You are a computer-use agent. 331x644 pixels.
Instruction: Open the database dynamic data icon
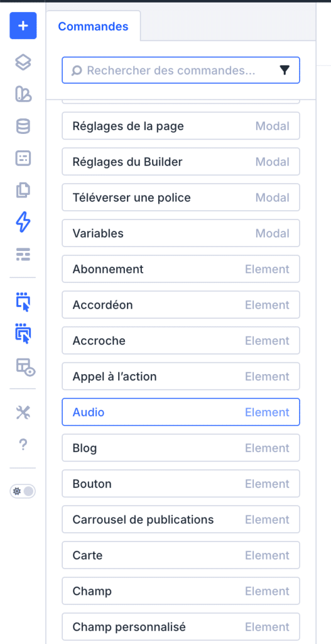click(23, 126)
